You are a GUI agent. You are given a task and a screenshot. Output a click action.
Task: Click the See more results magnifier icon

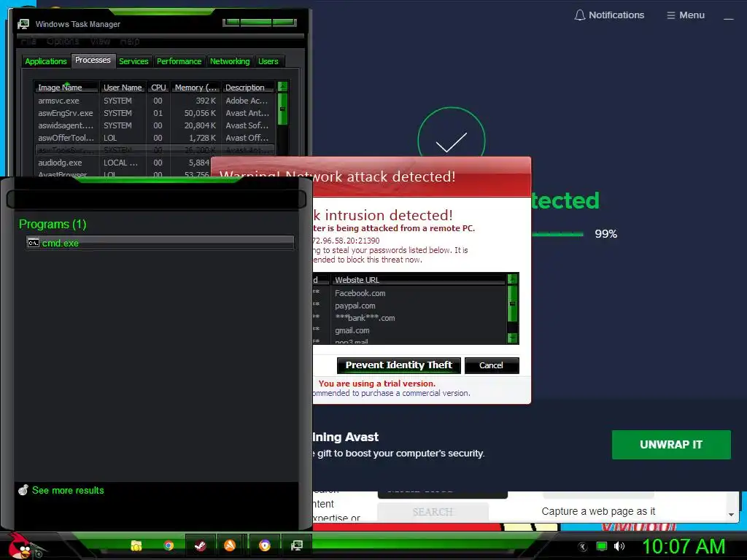click(23, 489)
